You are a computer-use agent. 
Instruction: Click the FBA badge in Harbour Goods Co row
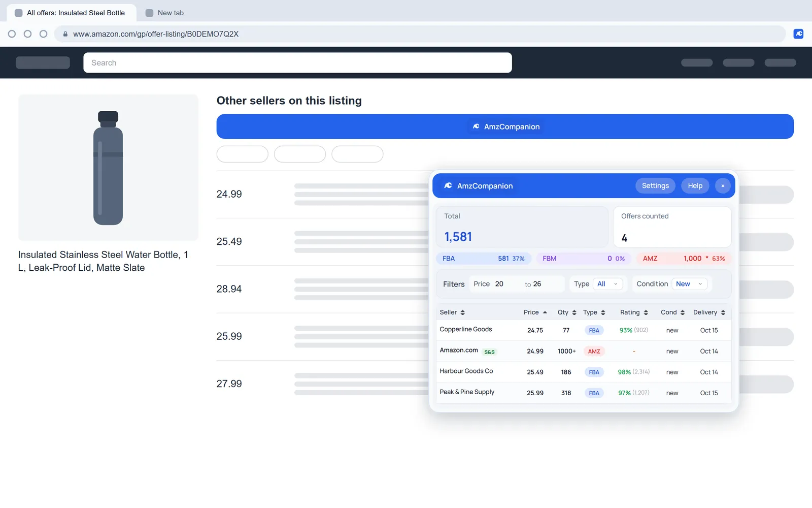[x=594, y=372]
